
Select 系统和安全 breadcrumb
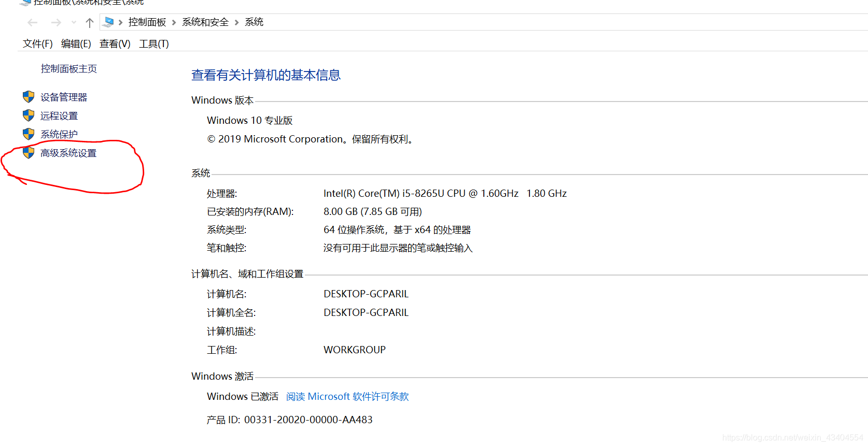coord(205,22)
